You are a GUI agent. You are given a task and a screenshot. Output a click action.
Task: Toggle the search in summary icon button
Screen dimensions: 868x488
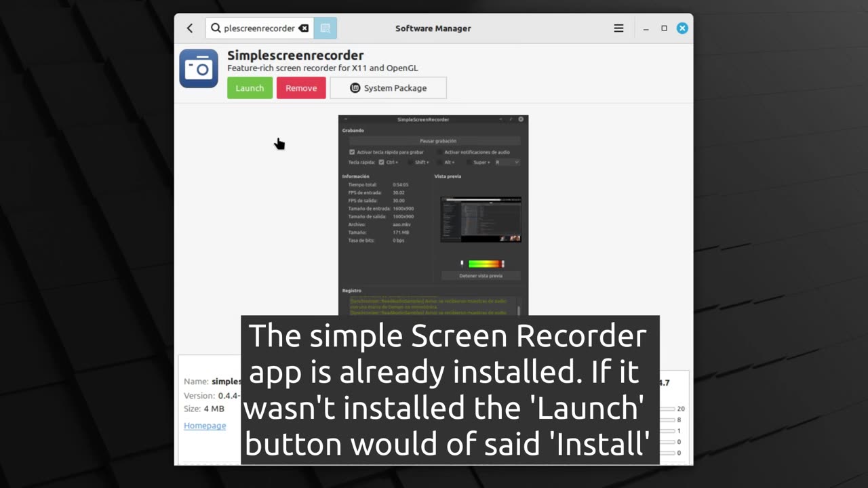325,28
